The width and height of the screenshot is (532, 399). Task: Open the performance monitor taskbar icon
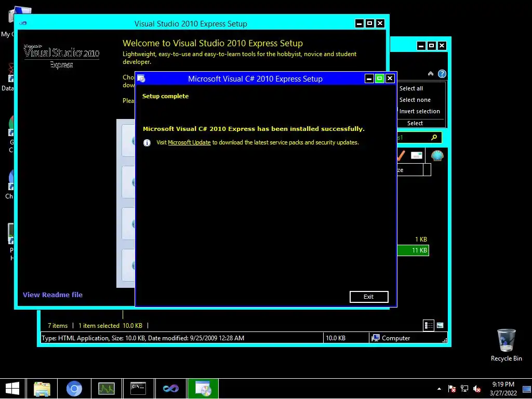pos(106,389)
